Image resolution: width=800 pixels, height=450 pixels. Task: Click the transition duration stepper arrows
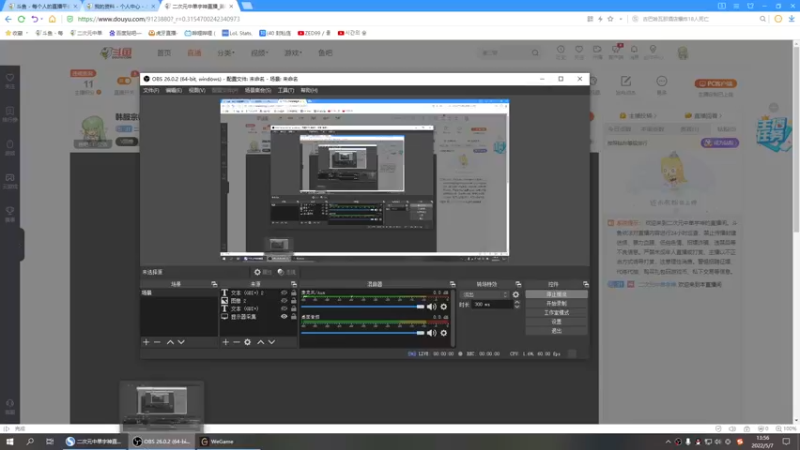pos(516,304)
